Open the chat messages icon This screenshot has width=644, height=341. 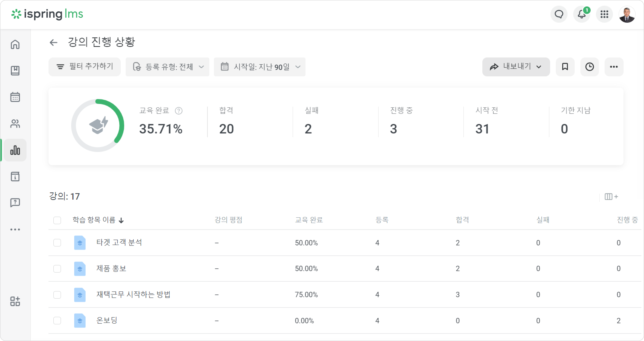(x=559, y=14)
